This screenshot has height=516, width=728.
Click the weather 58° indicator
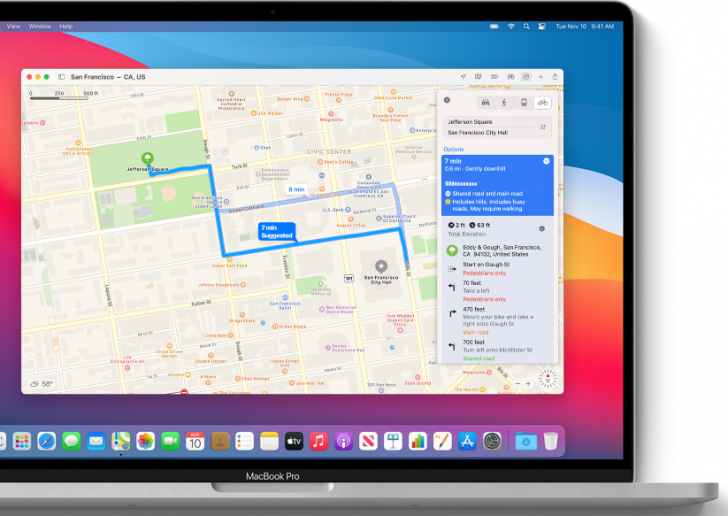(41, 384)
